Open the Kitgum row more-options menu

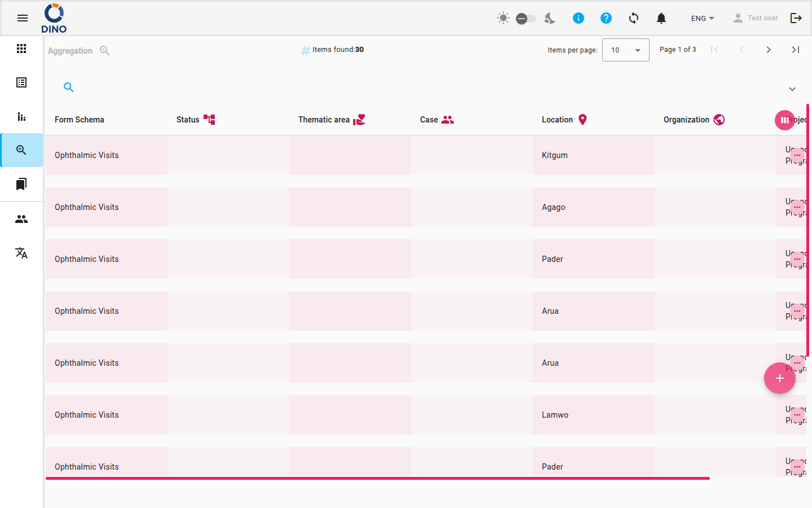click(797, 155)
